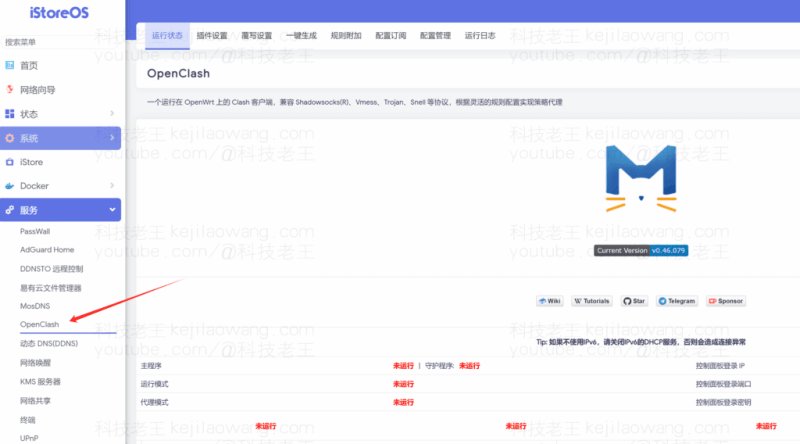
Task: Click the OpenClash page heading
Action: 178,73
